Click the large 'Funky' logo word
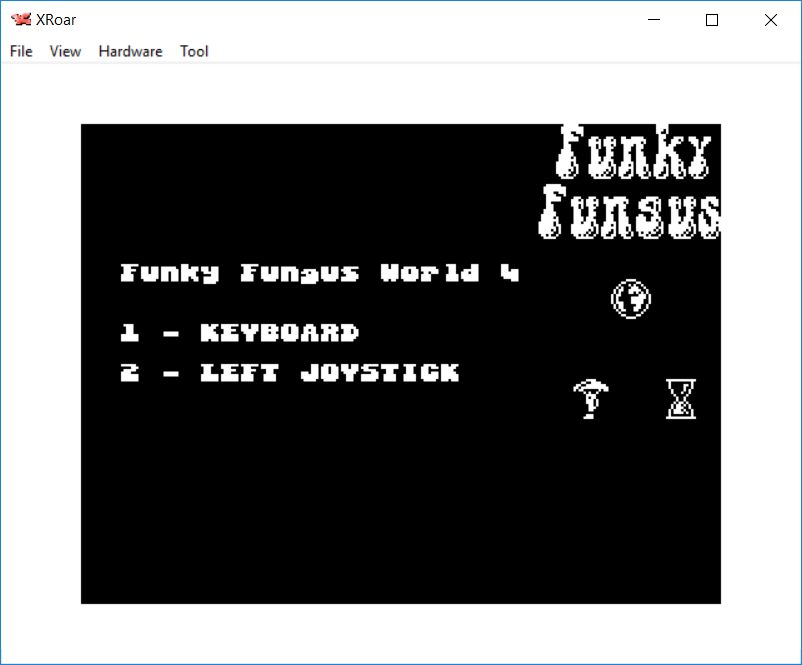802x665 pixels. [x=634, y=151]
